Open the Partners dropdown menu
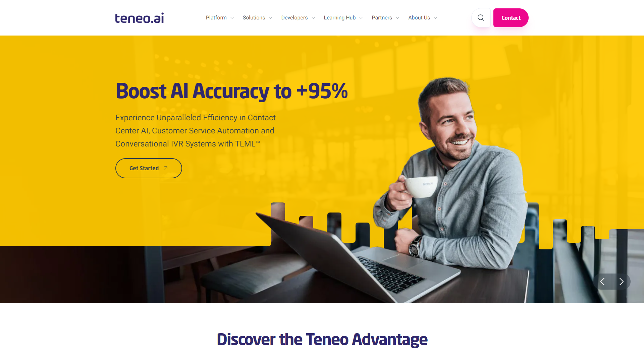This screenshot has width=644, height=362. tap(385, 18)
